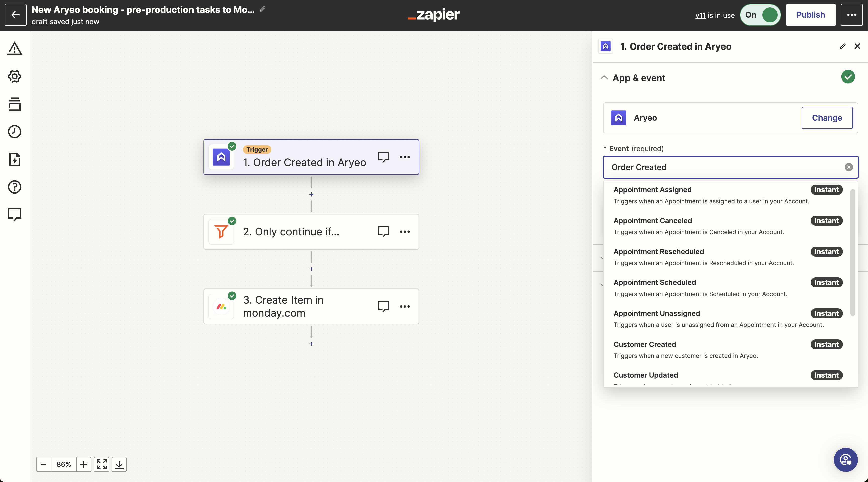Select Appointment Unassigned event

tap(728, 319)
